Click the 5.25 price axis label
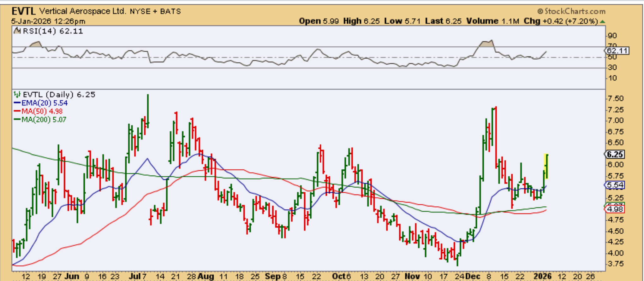 [615, 198]
